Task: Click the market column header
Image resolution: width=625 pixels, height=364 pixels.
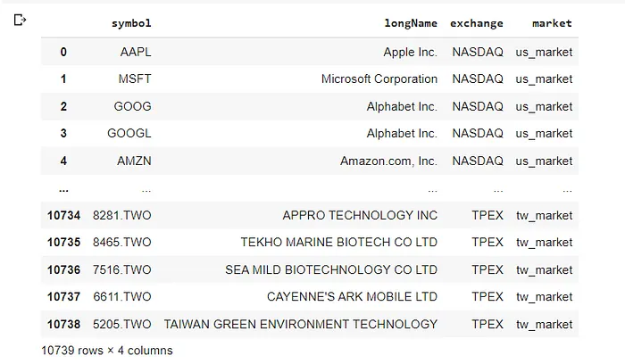Action: (x=552, y=23)
